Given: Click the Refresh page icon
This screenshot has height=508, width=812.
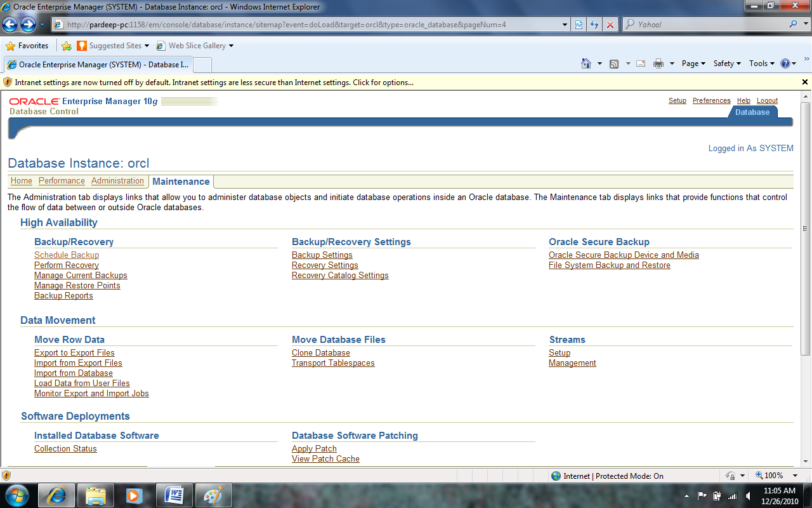Looking at the screenshot, I should [594, 25].
